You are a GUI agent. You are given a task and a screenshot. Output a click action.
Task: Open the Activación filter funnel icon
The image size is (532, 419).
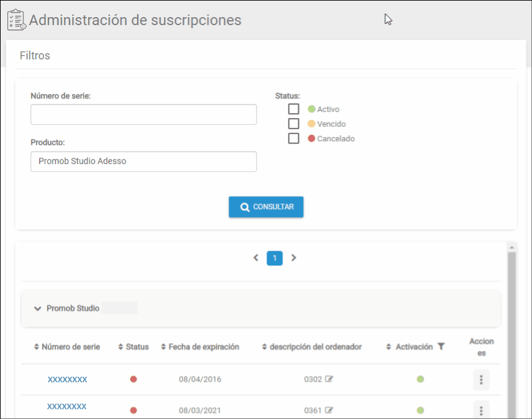[441, 346]
